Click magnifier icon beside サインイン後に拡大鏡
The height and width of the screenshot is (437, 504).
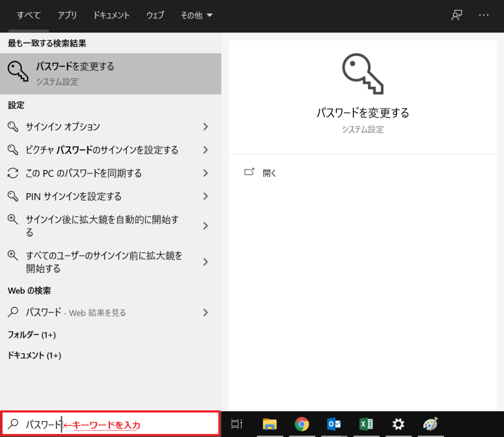pos(13,219)
